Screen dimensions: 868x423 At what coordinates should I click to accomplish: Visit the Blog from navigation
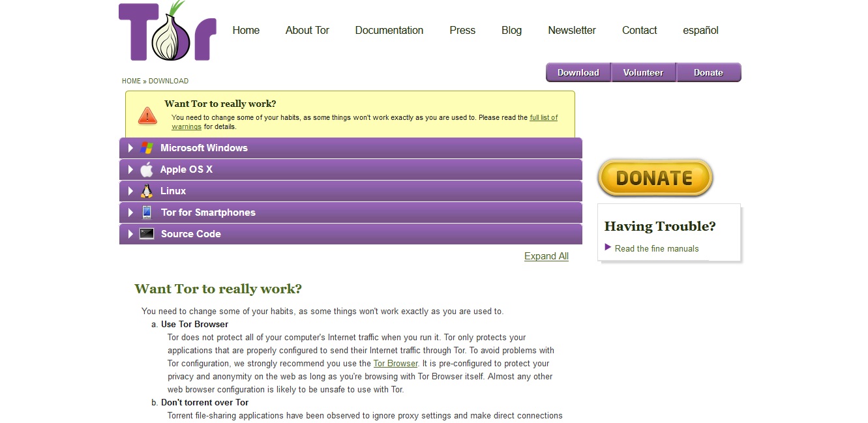click(511, 31)
